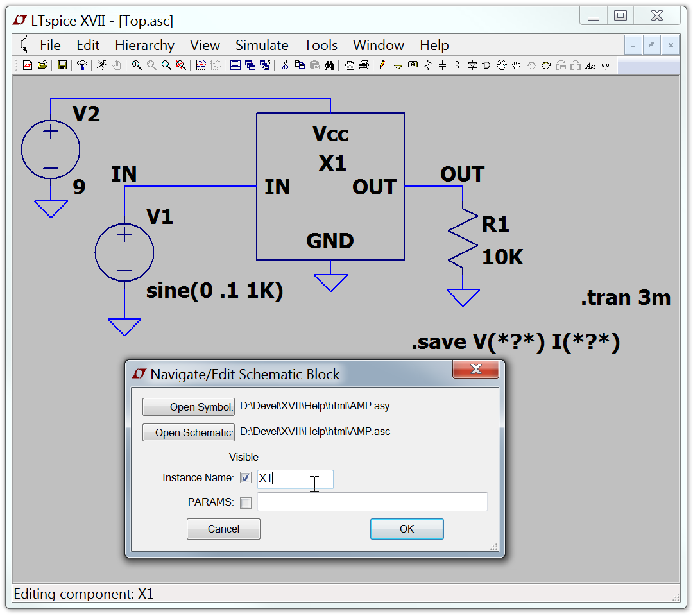Click the Zoom In magnifier icon
Screen dimensions: 693x616
(137, 65)
